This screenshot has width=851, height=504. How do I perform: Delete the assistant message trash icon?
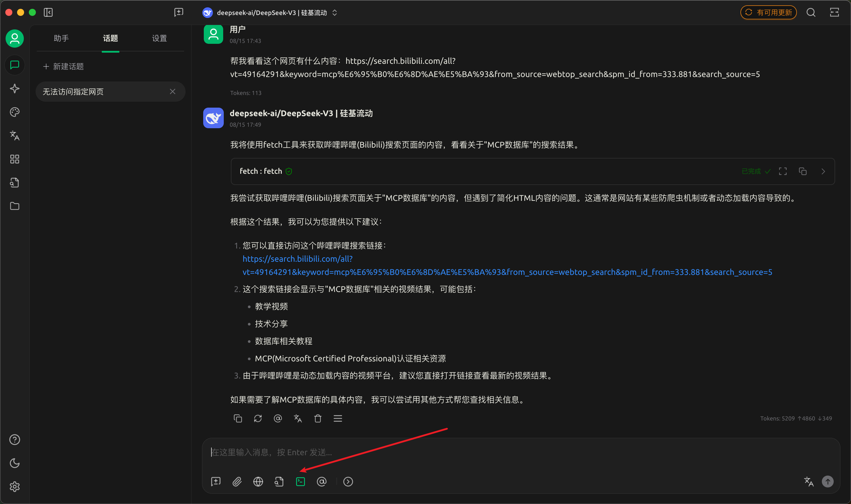(318, 418)
